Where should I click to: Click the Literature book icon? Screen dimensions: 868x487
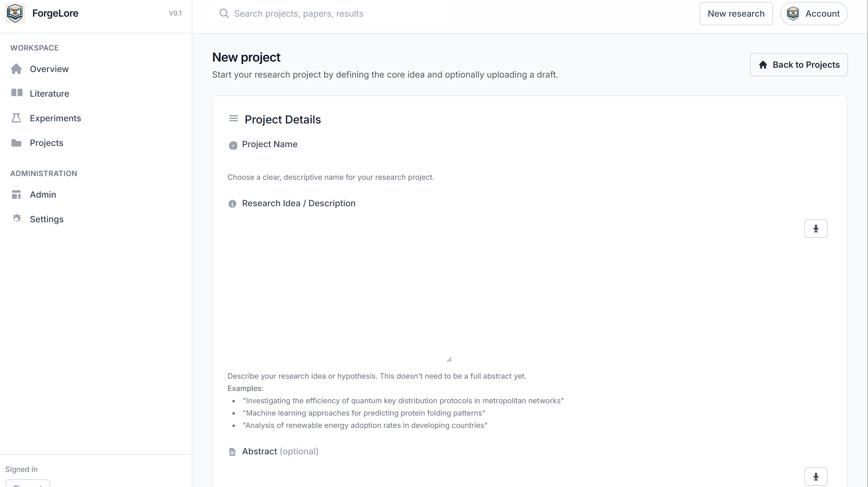(17, 93)
